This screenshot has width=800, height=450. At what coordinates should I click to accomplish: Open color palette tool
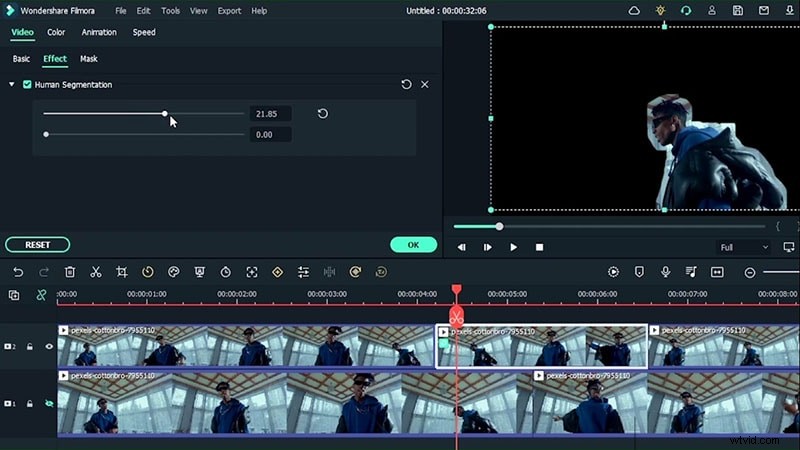coord(173,272)
